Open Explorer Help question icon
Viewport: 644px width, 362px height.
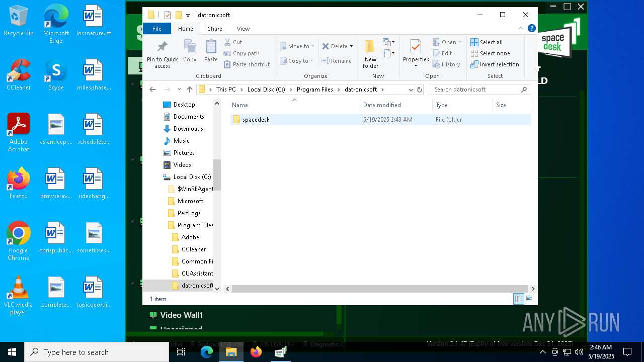pos(532,29)
